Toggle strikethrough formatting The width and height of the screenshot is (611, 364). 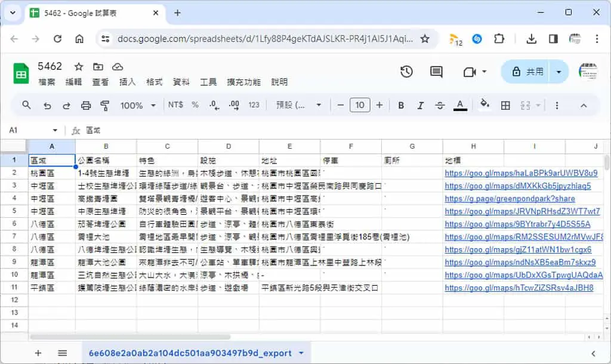click(440, 105)
